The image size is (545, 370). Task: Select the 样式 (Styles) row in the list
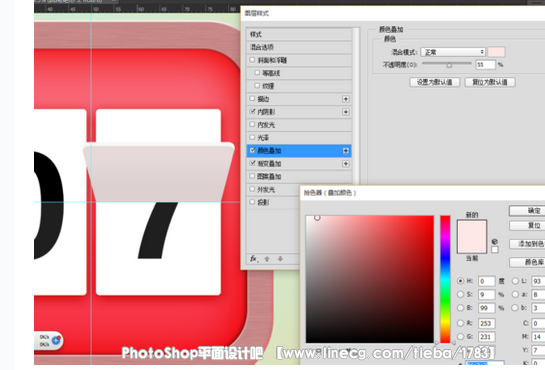click(299, 34)
